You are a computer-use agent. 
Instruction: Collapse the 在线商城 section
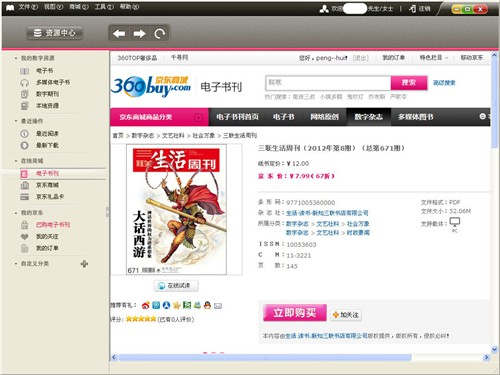16,161
